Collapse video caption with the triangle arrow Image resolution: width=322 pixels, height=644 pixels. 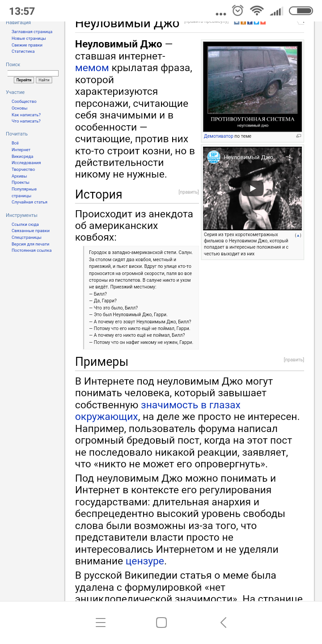click(x=298, y=235)
